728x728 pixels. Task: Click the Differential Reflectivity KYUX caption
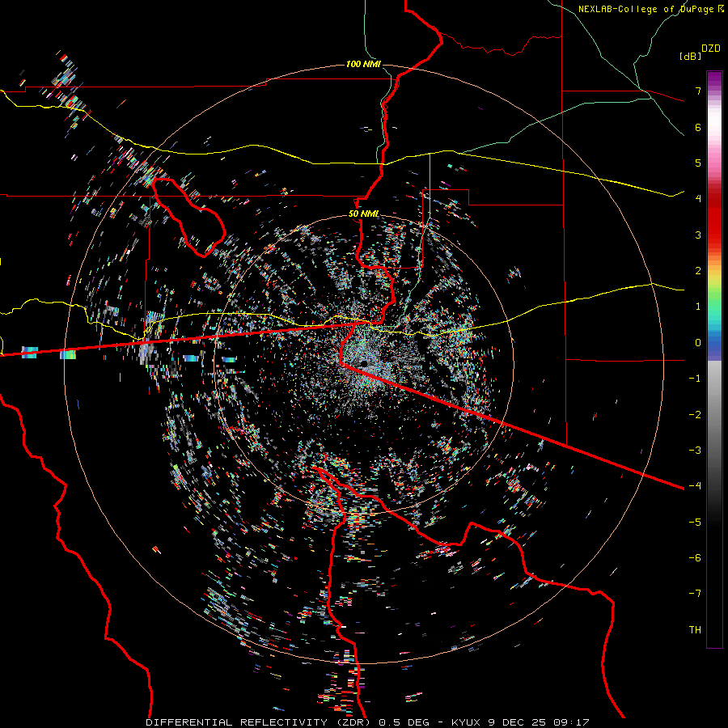pyautogui.click(x=368, y=722)
